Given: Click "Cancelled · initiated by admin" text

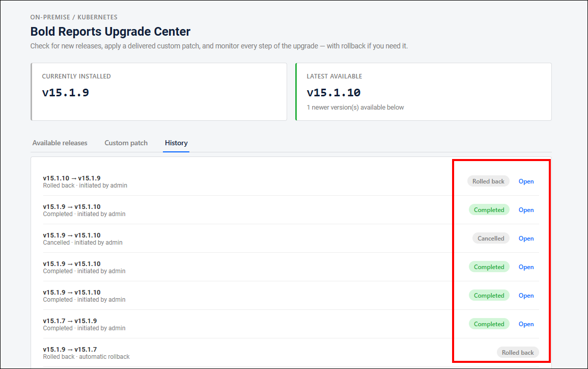Looking at the screenshot, I should [82, 243].
